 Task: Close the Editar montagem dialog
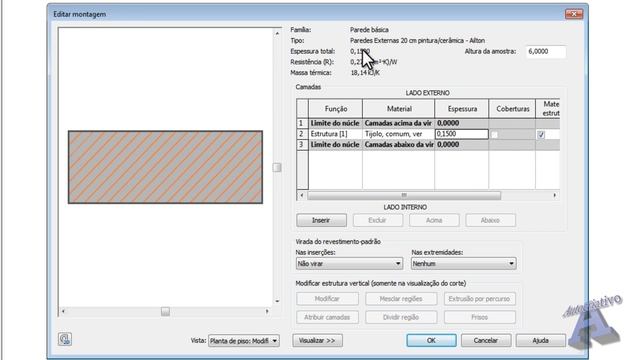coord(574,14)
